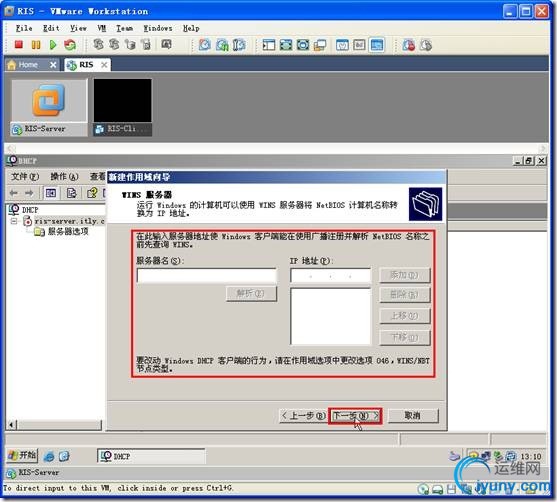Image resolution: width=557 pixels, height=502 pixels.
Task: Click the 解析 resolve button
Action: 251,293
